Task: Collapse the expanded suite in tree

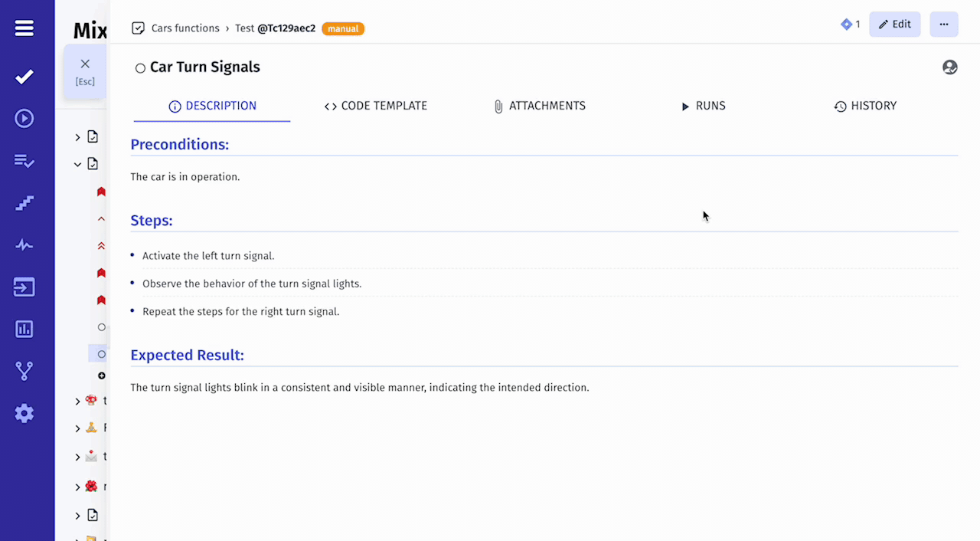Action: tap(77, 164)
